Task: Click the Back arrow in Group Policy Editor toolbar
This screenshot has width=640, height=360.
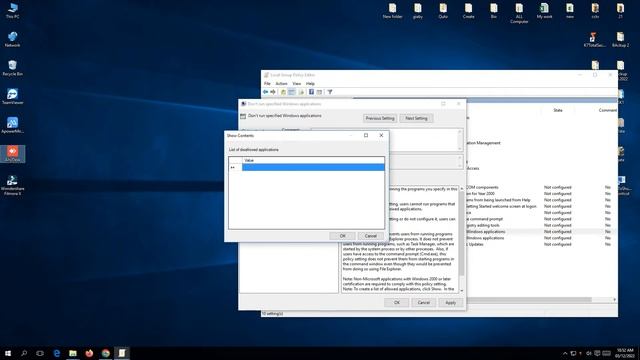Action: click(x=266, y=92)
